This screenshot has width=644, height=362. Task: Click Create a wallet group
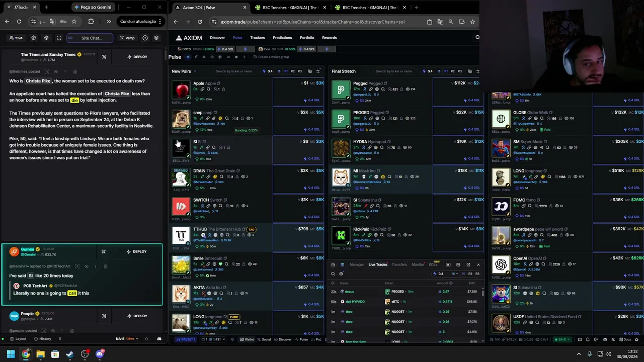pyautogui.click(x=271, y=57)
